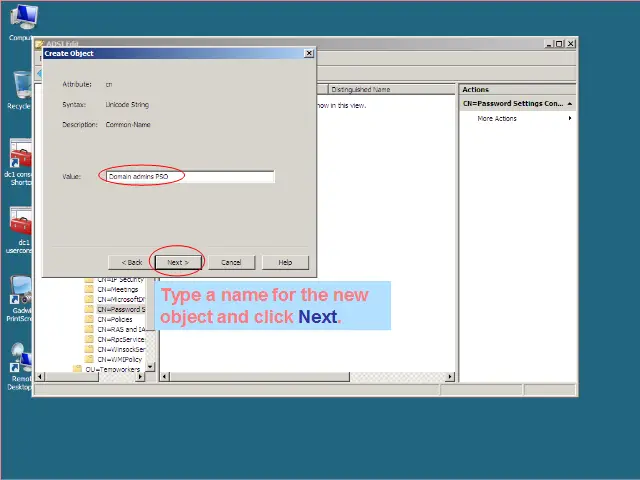This screenshot has height=480, width=640.
Task: Select the CN=Meetings folder in tree
Action: coord(118,289)
